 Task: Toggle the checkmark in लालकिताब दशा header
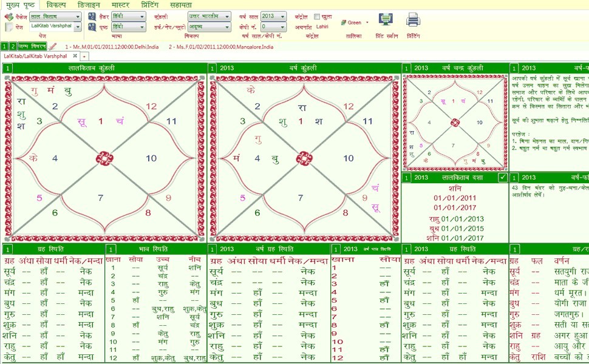[x=503, y=178]
